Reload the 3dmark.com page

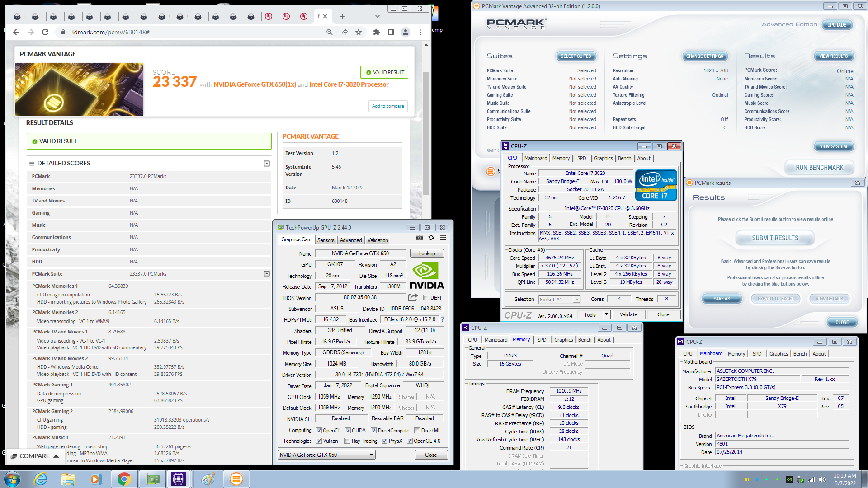coord(45,32)
